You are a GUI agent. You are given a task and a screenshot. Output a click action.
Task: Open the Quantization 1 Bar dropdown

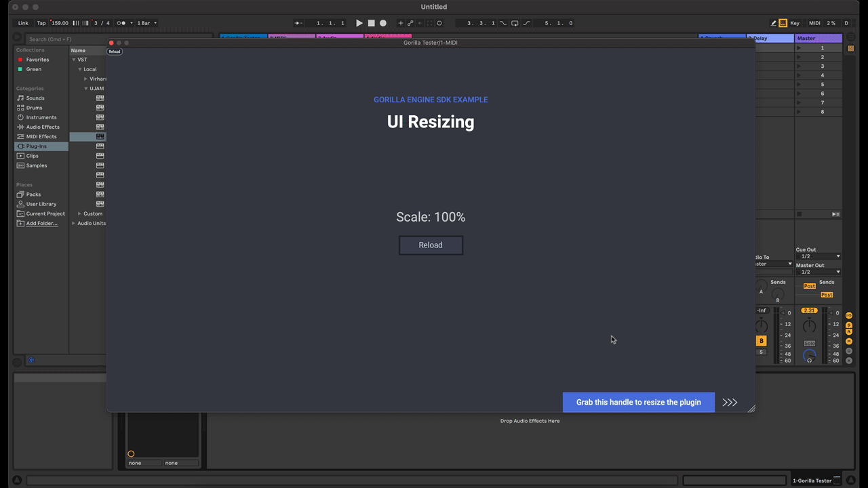146,23
